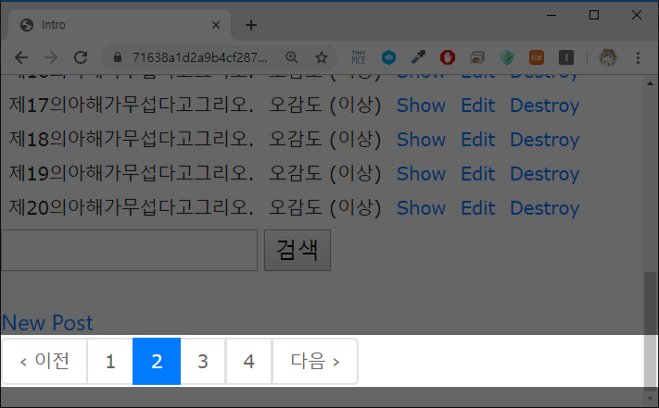
Task: Click blue hexagon eye extension icon
Action: point(389,58)
